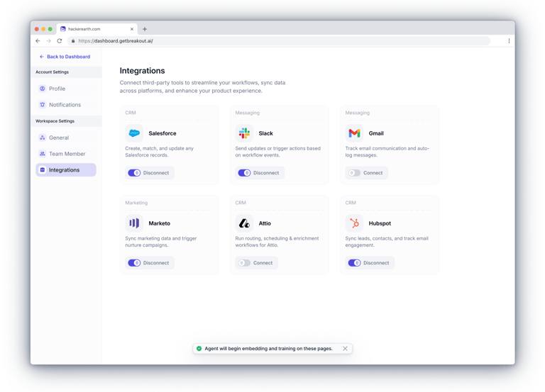Click the back arrow beside Back to Dashboard
Image resolution: width=545 pixels, height=392 pixels.
(x=42, y=57)
